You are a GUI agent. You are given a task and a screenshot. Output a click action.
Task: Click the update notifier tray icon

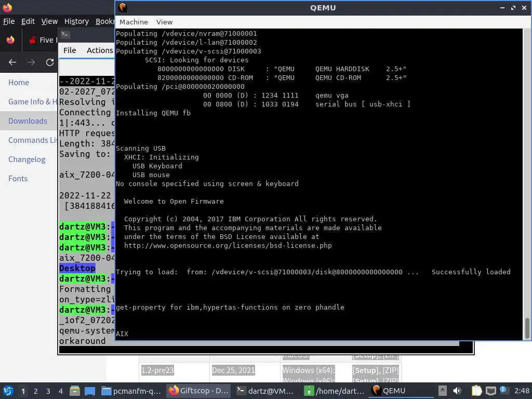tap(503, 390)
